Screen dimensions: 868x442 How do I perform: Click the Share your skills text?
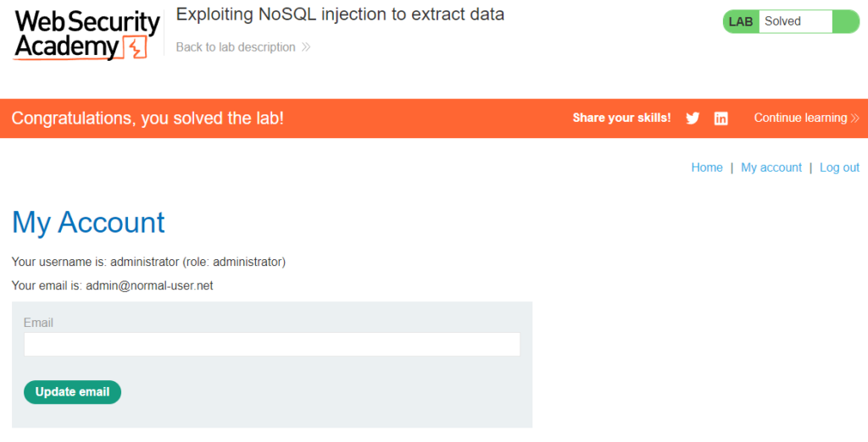(x=621, y=118)
